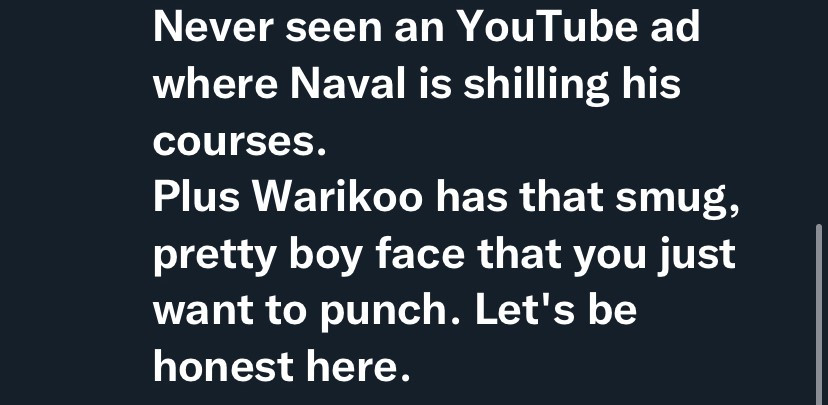Click the word "here." ending the tweet
This screenshot has height=405, width=828.
point(358,367)
